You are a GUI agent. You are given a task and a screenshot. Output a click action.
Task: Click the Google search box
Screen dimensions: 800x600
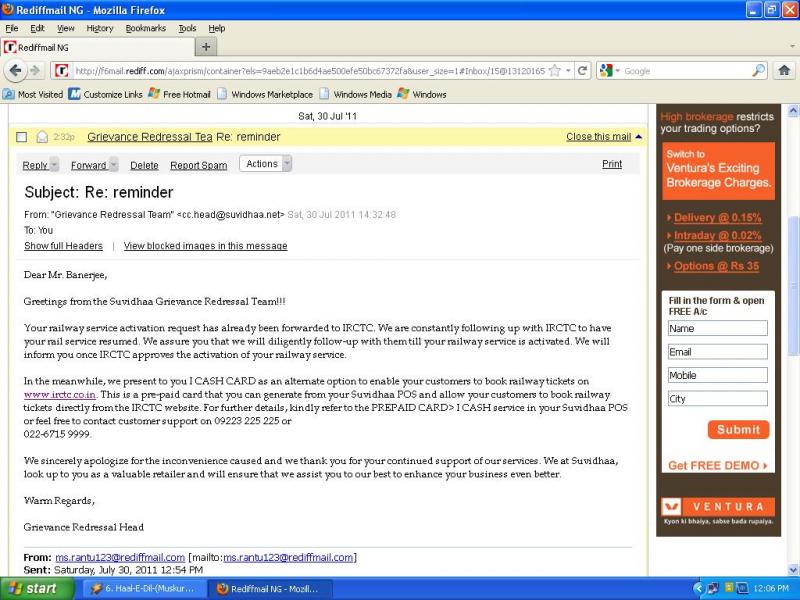(686, 71)
